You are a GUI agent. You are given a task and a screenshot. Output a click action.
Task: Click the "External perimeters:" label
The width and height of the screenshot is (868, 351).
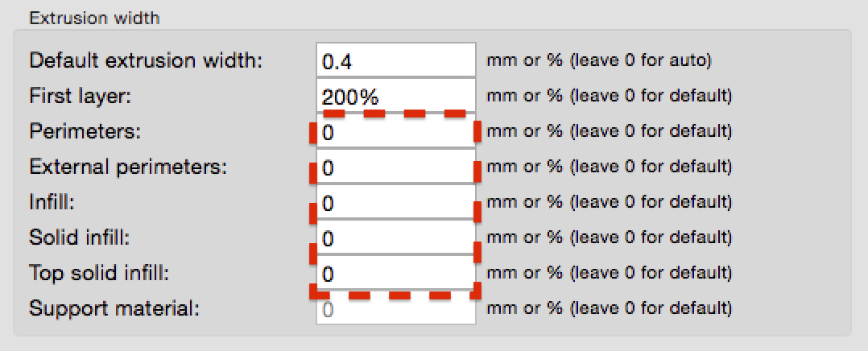128,167
